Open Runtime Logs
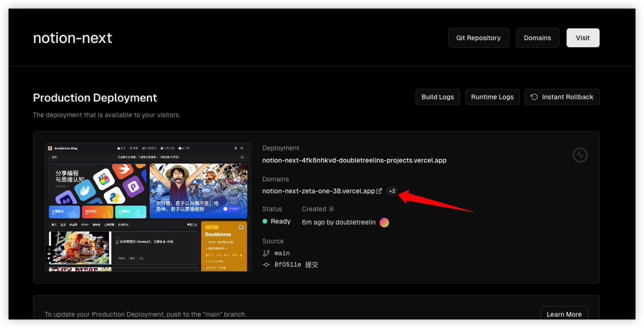This screenshot has width=644, height=328. (x=492, y=97)
